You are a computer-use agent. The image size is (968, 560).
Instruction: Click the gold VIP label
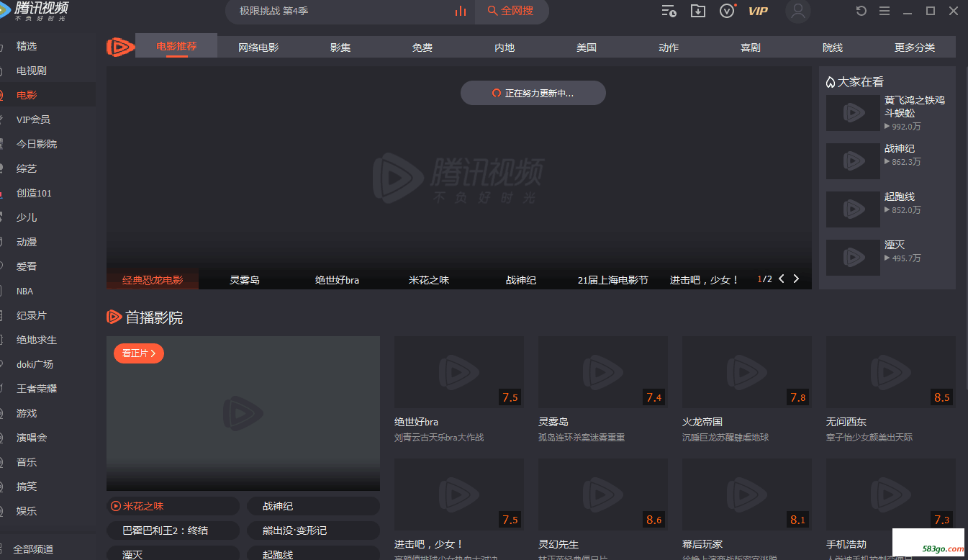(758, 11)
